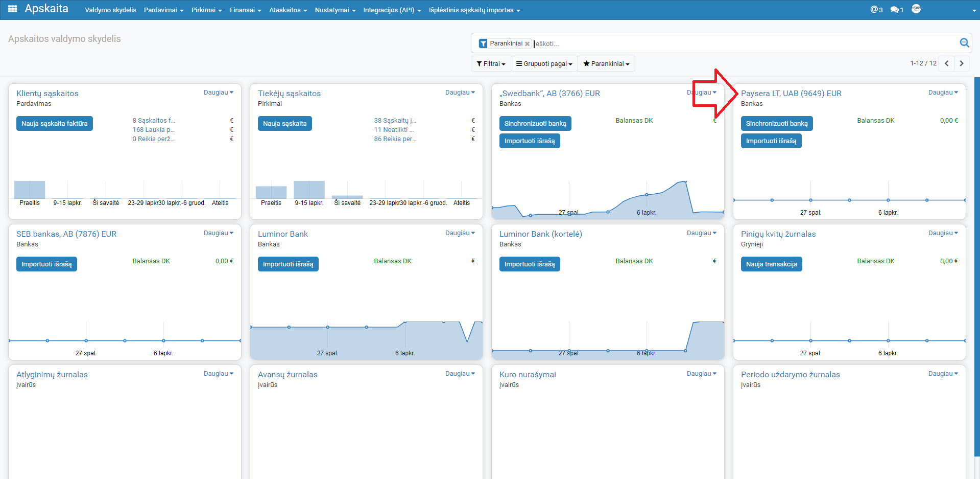Open Luminor Bank journal title
This screenshot has height=479, width=980.
coord(283,234)
